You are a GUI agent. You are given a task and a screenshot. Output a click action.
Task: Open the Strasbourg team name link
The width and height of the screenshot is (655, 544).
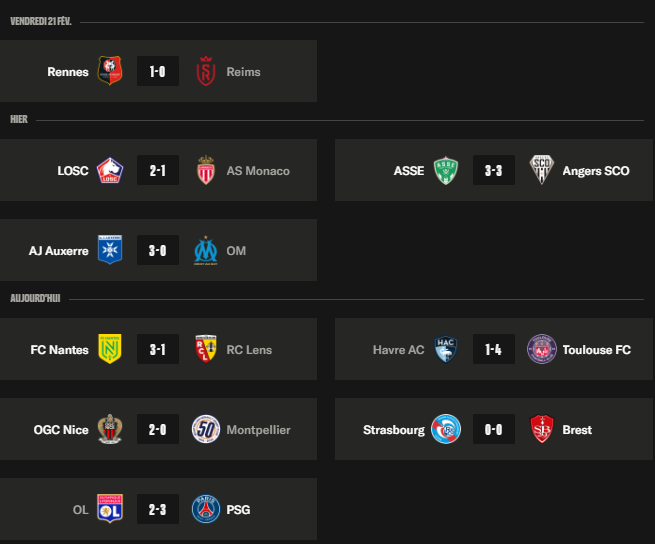tap(392, 430)
